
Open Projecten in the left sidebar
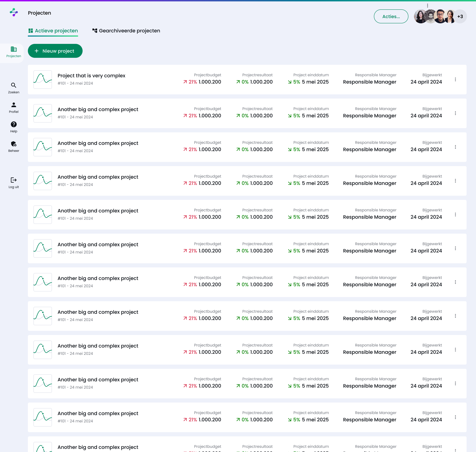coord(14,52)
